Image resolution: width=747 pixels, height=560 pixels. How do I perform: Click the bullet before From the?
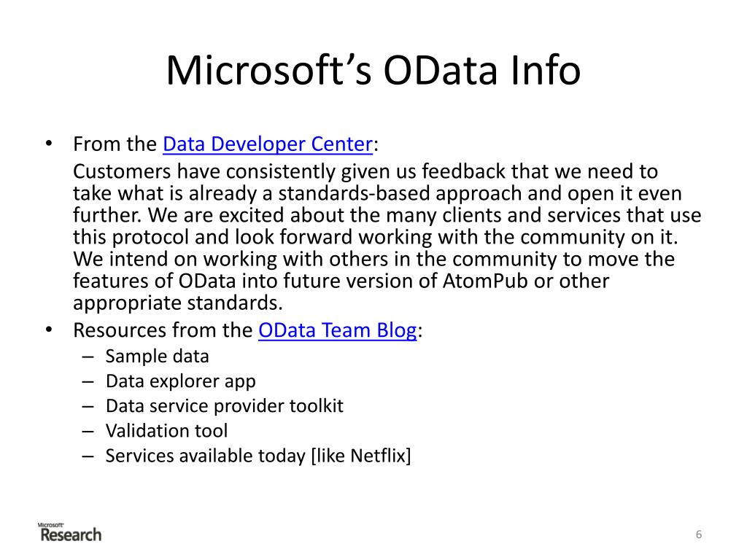click(x=49, y=144)
